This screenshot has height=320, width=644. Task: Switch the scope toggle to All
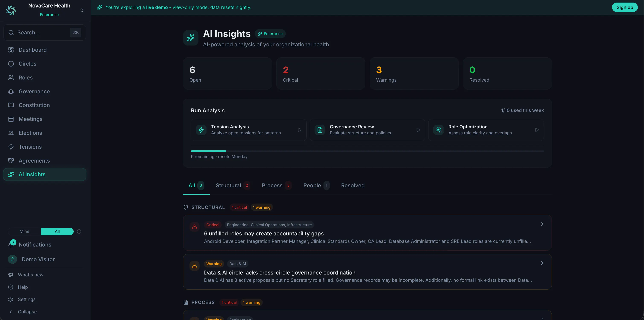pyautogui.click(x=57, y=231)
